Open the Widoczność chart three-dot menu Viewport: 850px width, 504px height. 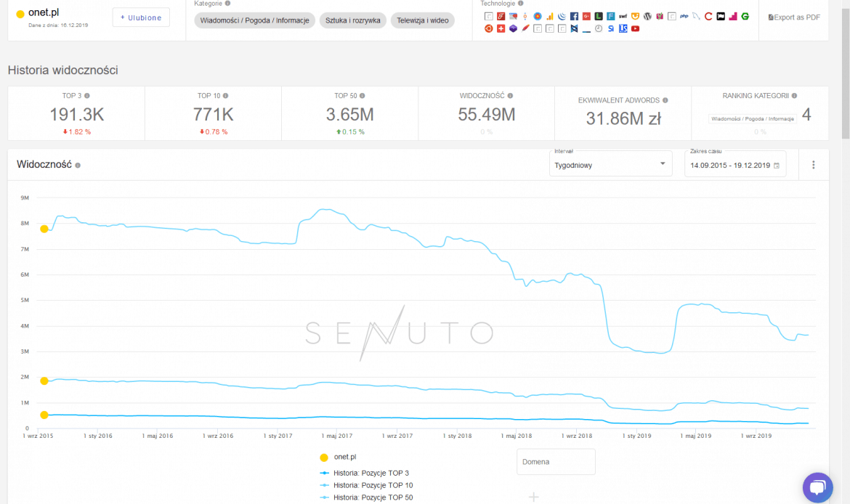pyautogui.click(x=813, y=165)
